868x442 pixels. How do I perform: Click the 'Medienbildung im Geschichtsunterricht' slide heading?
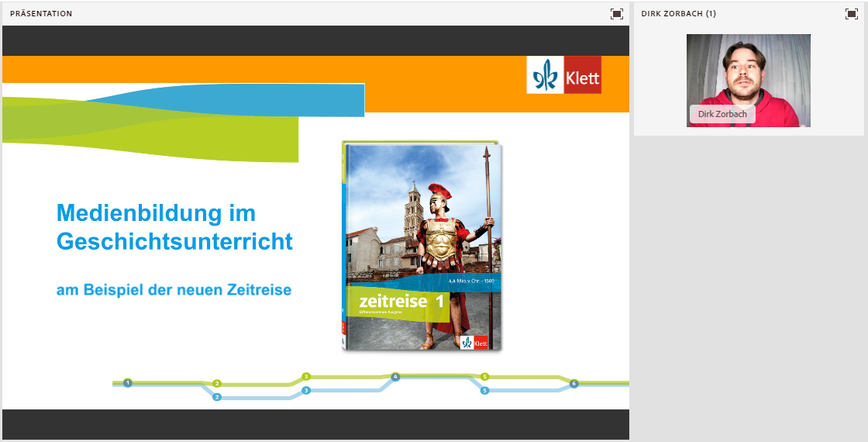(x=174, y=227)
